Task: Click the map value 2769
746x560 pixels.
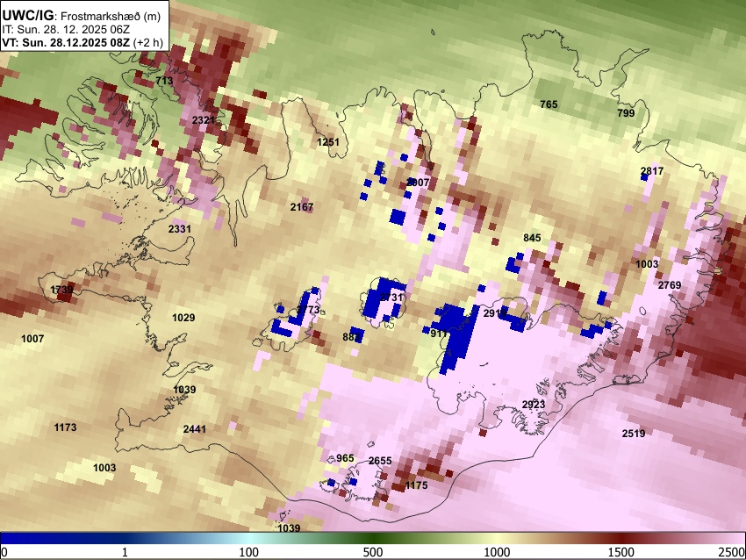Action: click(670, 285)
